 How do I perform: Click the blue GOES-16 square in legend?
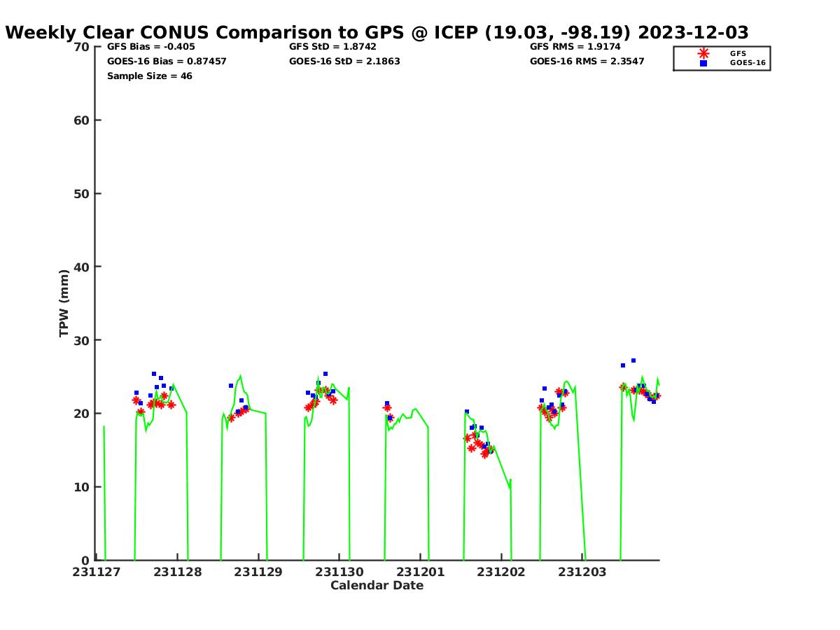tap(703, 63)
